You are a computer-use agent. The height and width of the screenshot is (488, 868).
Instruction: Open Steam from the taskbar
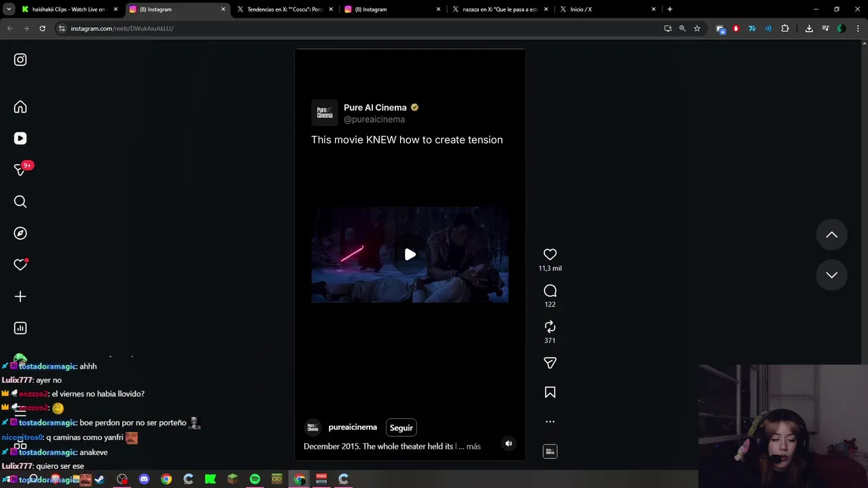(100, 479)
